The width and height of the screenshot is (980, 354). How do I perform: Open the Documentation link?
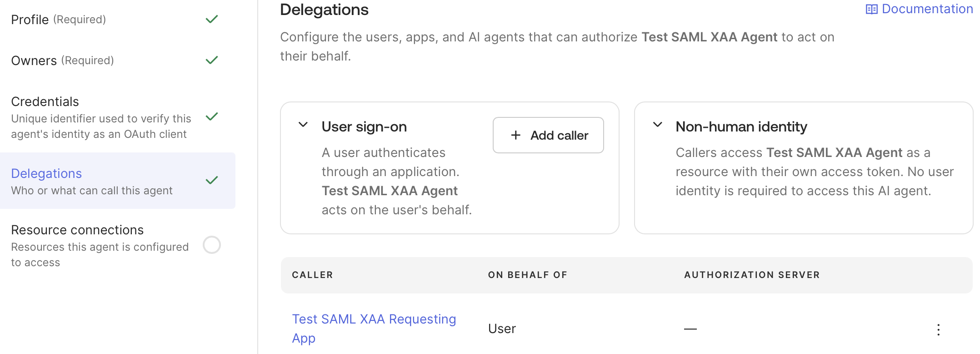click(927, 9)
